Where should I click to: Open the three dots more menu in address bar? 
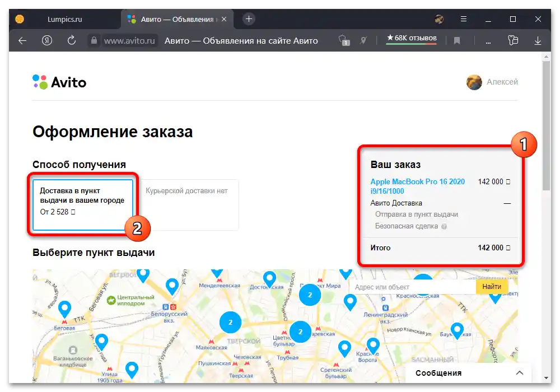488,42
